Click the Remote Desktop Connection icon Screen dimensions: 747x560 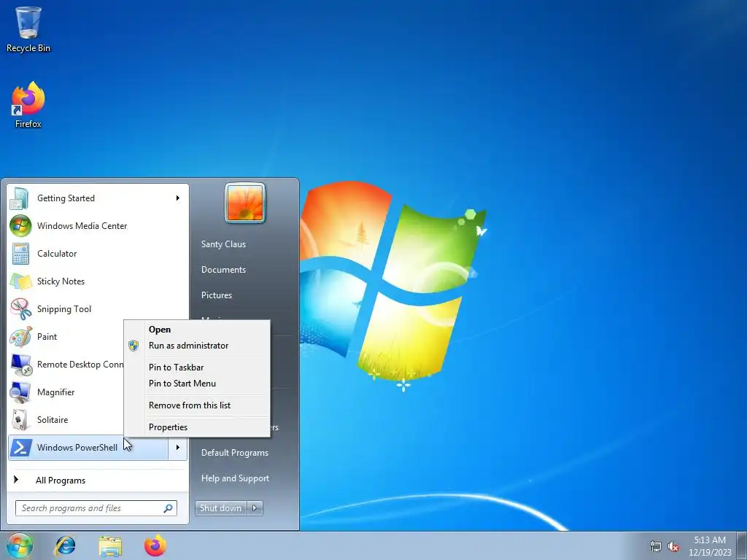[x=20, y=365]
